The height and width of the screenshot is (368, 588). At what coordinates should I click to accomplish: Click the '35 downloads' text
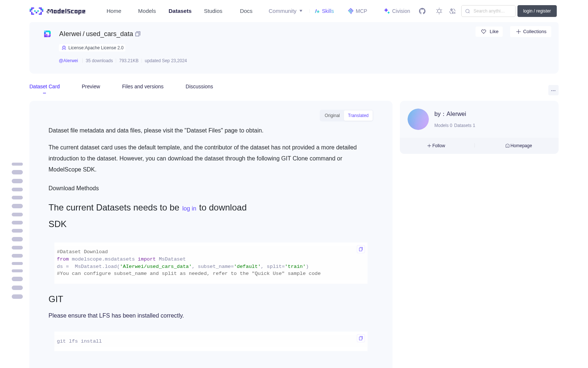tap(99, 61)
